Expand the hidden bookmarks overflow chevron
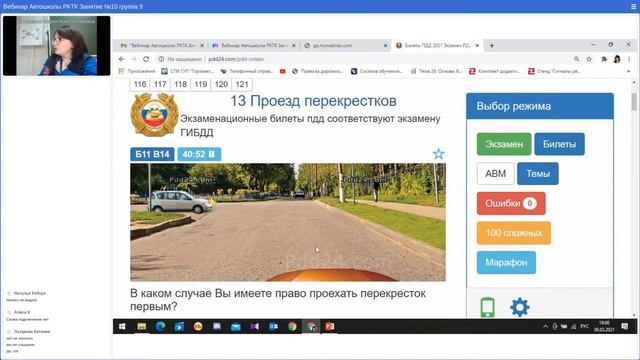The width and height of the screenshot is (640, 360). click(x=629, y=71)
